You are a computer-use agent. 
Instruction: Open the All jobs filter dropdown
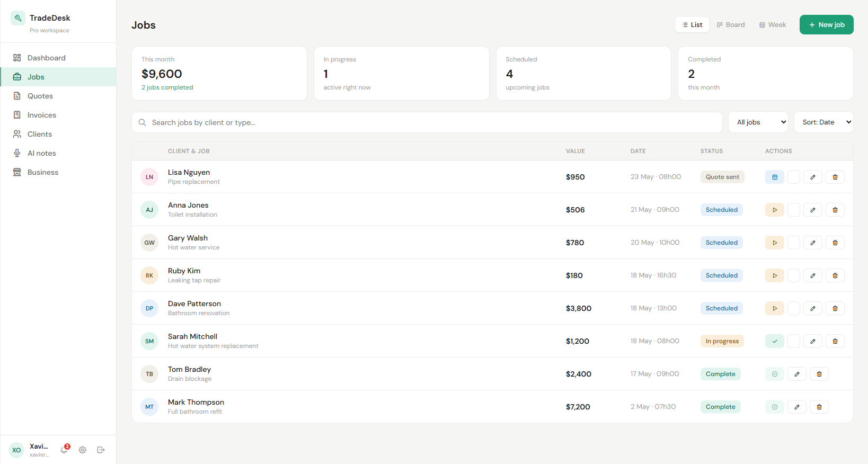(758, 122)
